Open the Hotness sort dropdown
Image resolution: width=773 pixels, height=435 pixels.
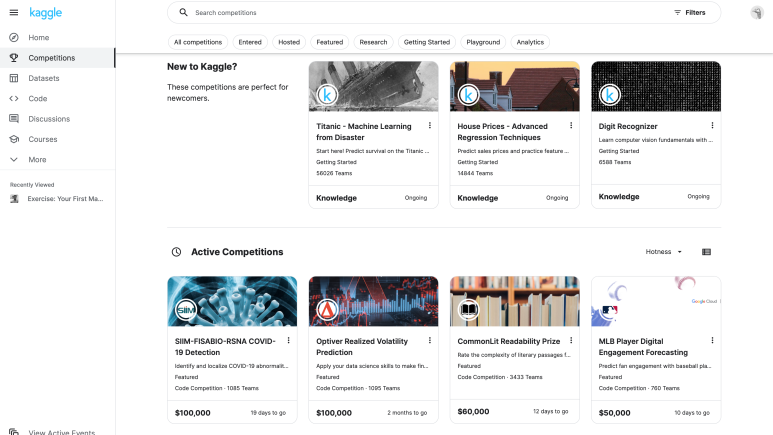point(664,252)
